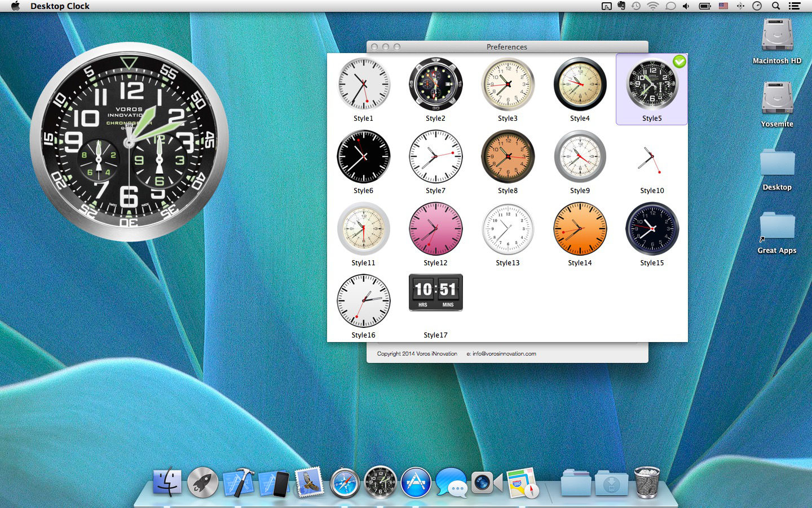Select the Desktop folder icon
This screenshot has height=508, width=812.
tap(777, 163)
